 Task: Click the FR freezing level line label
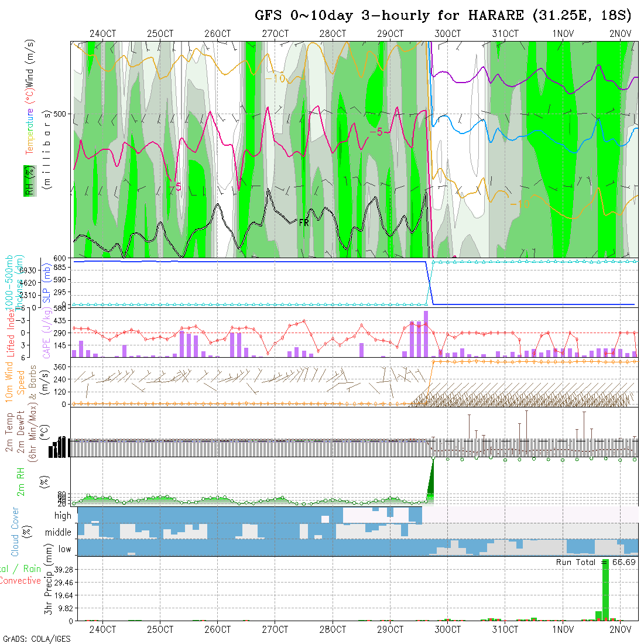pos(303,222)
